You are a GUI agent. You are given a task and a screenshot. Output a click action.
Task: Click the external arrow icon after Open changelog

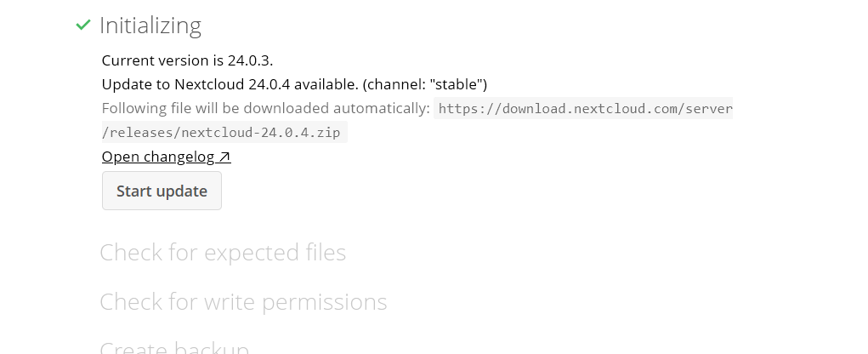click(224, 157)
